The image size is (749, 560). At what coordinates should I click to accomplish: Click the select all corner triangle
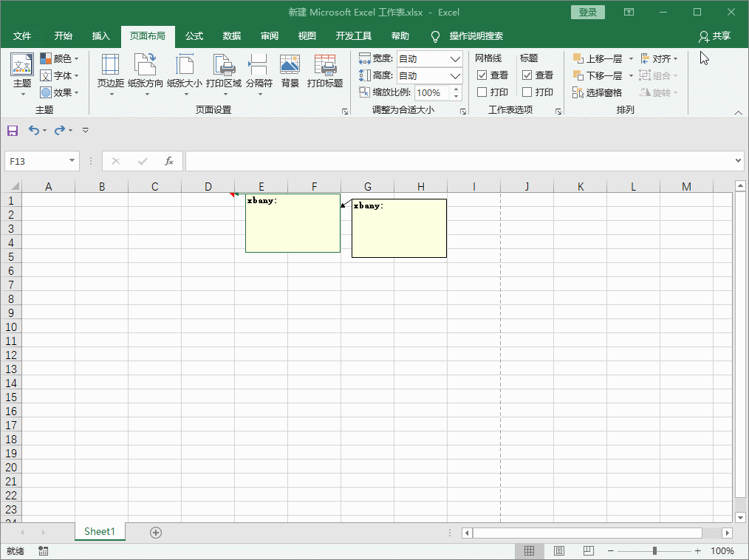(x=15, y=186)
